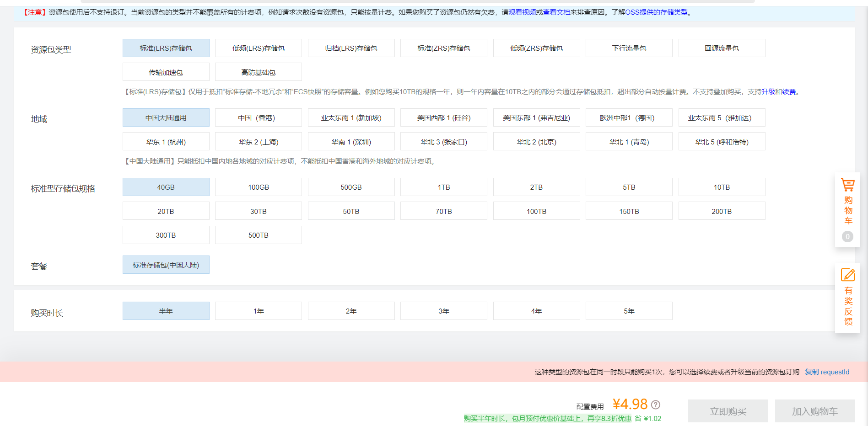Select the 40GB storage spec
Viewport: 868px width, 426px height.
pyautogui.click(x=166, y=187)
